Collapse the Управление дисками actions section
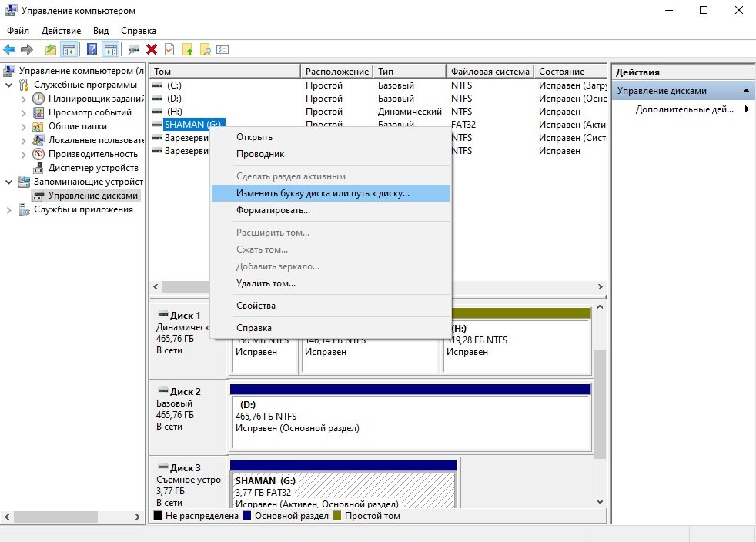The width and height of the screenshot is (756, 542). (746, 91)
